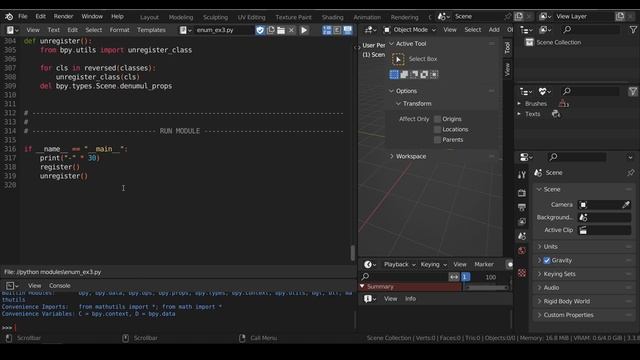The height and width of the screenshot is (360, 640).
Task: Open a text file using the folder icon
Action: pos(281,30)
